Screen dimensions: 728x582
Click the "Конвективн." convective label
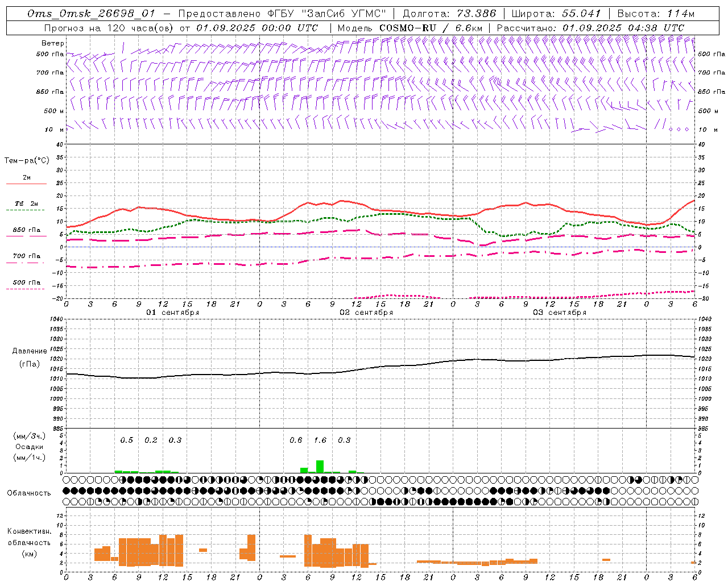[x=29, y=531]
